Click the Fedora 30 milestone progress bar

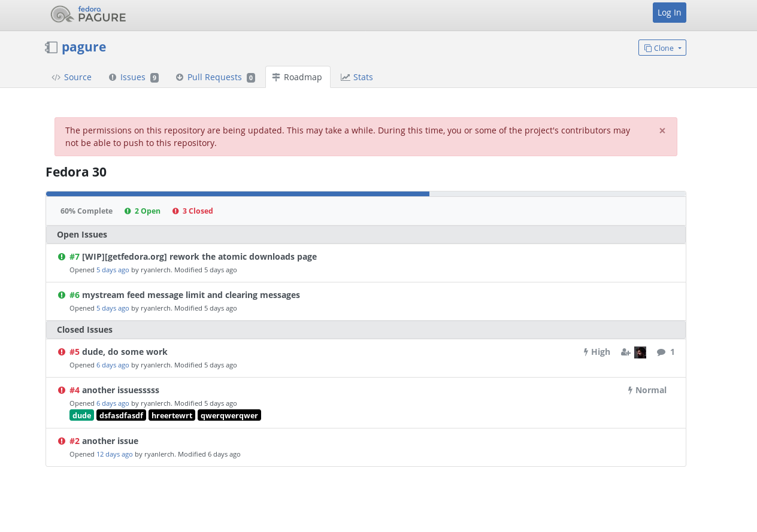[366, 194]
